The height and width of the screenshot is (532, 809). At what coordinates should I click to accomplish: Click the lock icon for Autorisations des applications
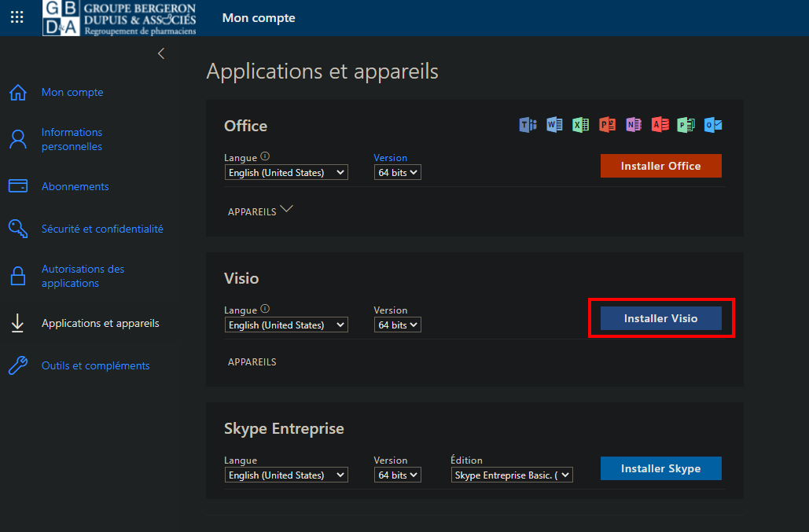[x=18, y=276]
